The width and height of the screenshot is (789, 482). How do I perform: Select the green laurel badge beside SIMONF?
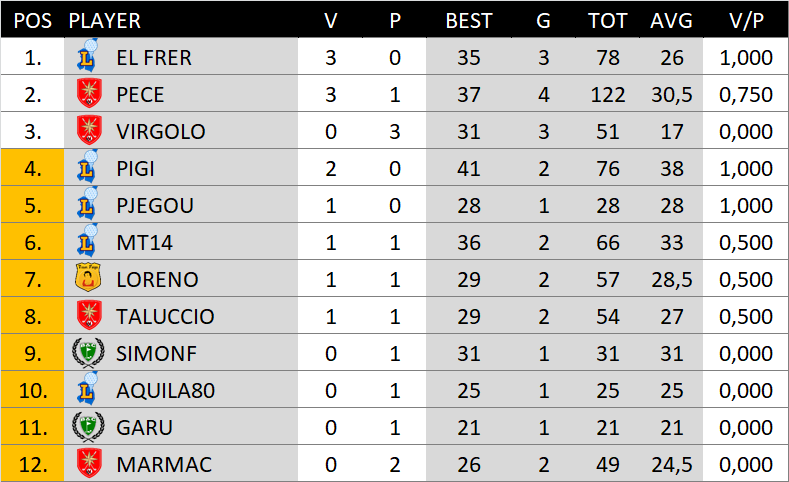(89, 353)
